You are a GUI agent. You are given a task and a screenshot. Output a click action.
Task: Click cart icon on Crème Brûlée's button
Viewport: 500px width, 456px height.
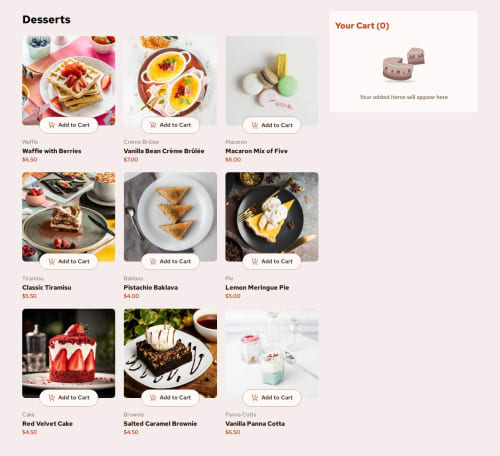[153, 125]
